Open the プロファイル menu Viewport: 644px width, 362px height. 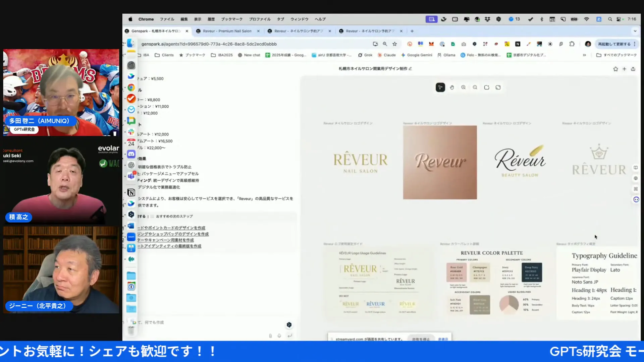(x=260, y=19)
